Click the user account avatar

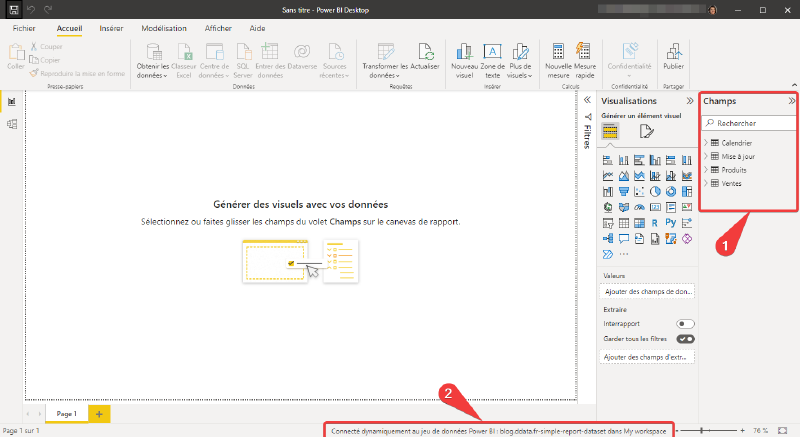[713, 10]
